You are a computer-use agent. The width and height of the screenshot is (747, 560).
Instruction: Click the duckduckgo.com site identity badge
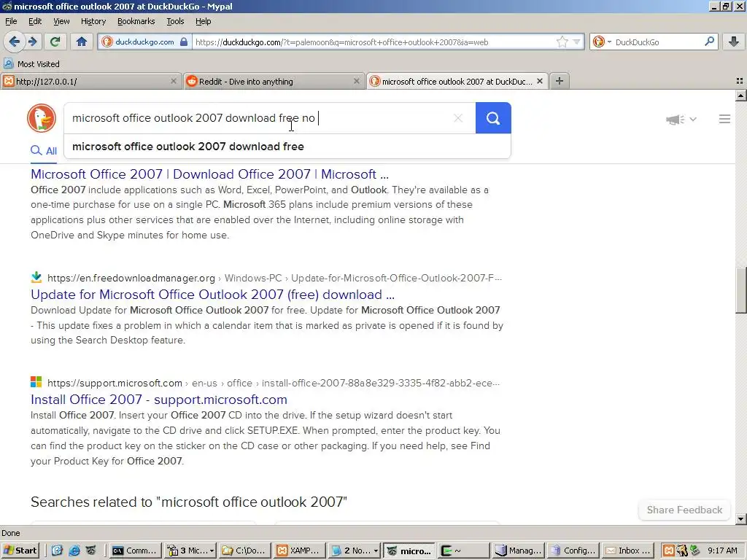click(145, 42)
